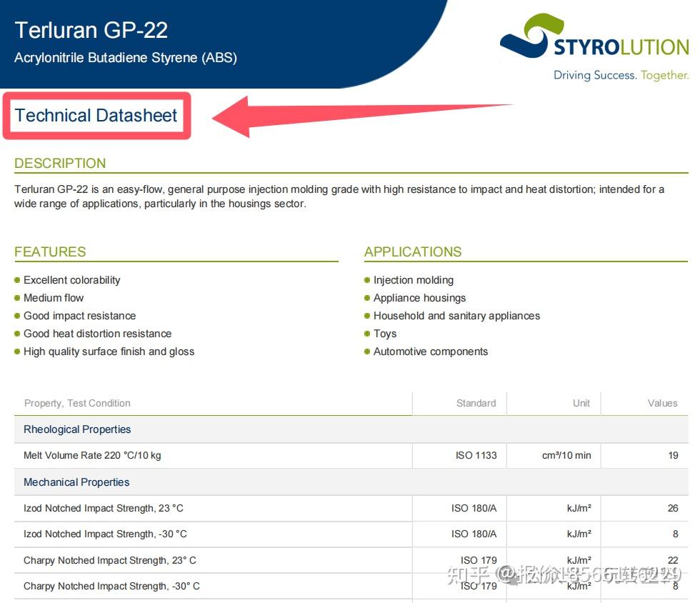Click the description paragraph about easy-flow grade
The height and width of the screenshot is (603, 700).
coord(339,196)
